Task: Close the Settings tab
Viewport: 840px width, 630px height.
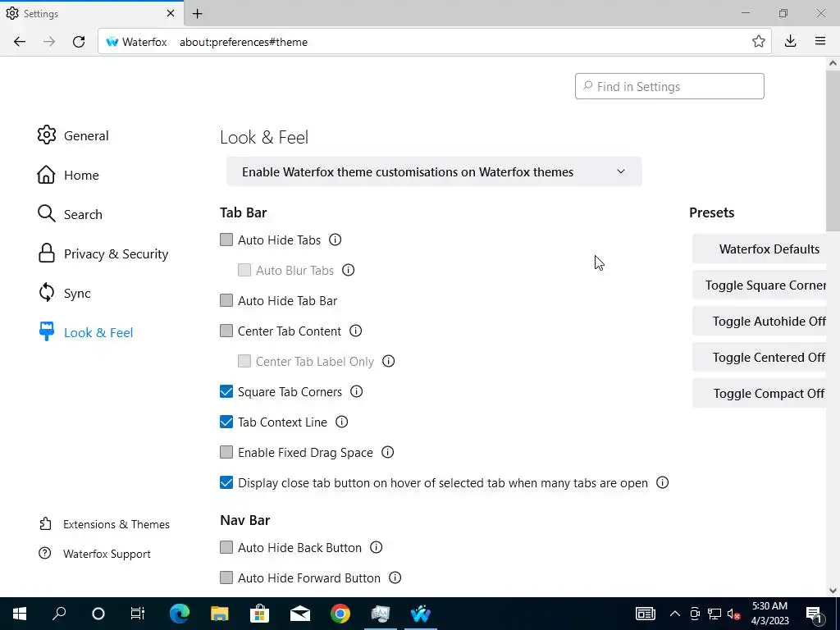Action: coord(171,13)
